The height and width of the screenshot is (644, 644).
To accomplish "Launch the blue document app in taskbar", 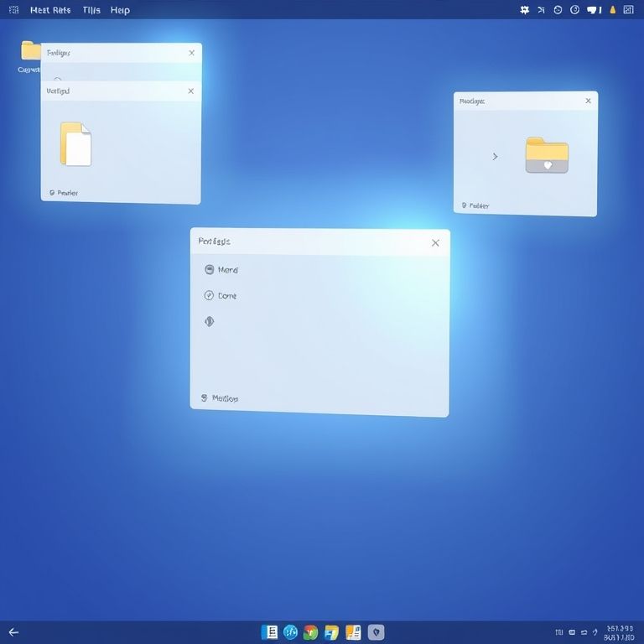I will [269, 632].
